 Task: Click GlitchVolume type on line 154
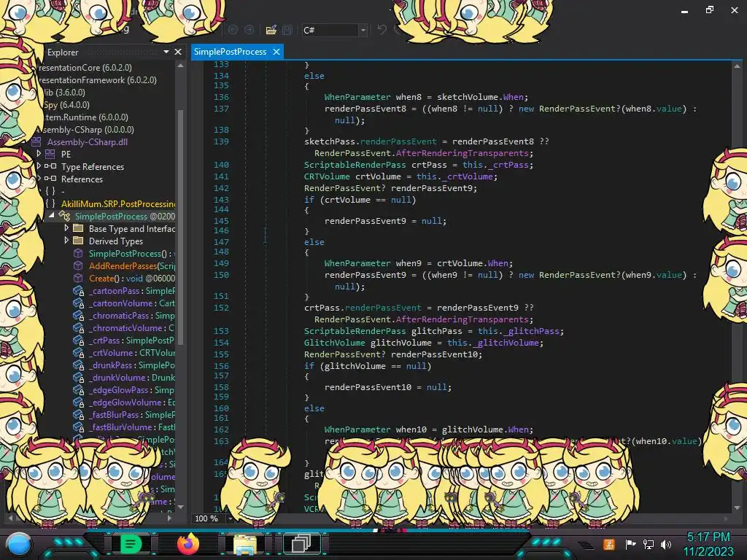click(334, 343)
